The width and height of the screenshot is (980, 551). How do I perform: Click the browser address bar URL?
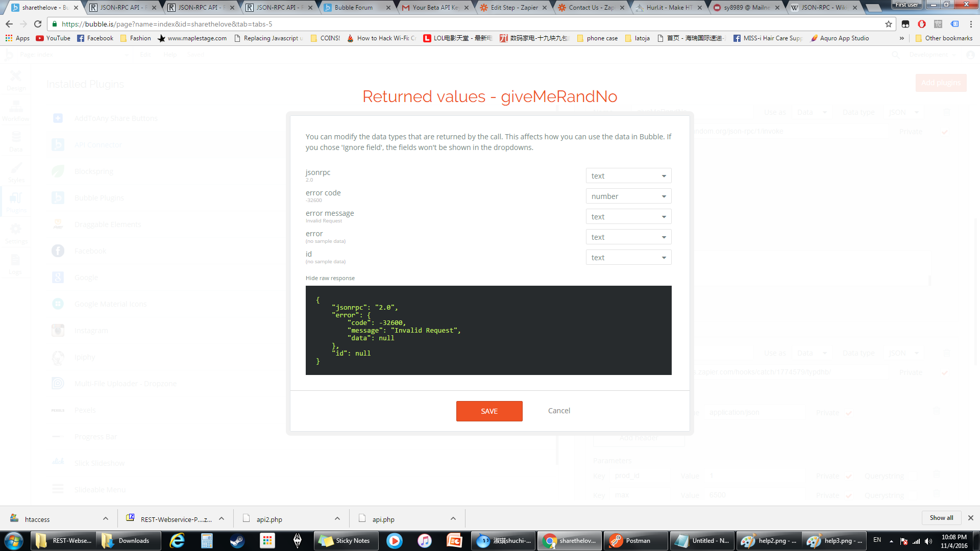167,24
